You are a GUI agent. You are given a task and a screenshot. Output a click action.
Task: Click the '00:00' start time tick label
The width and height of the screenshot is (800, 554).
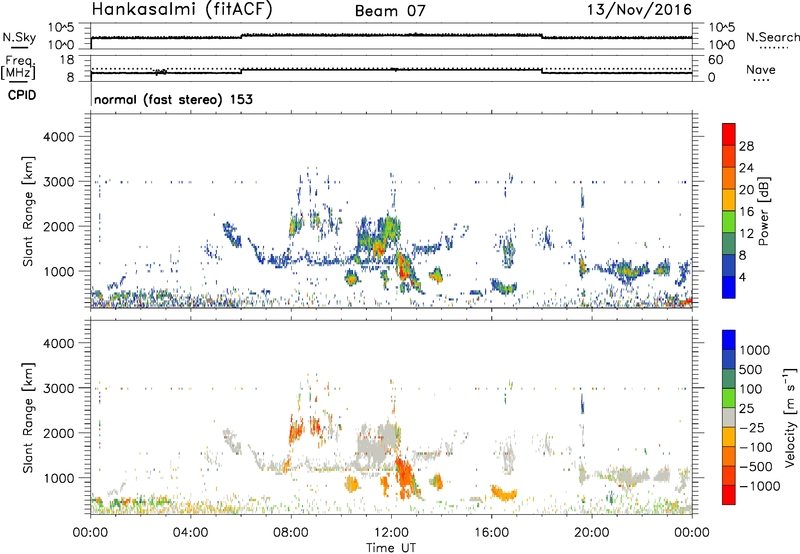[x=91, y=533]
